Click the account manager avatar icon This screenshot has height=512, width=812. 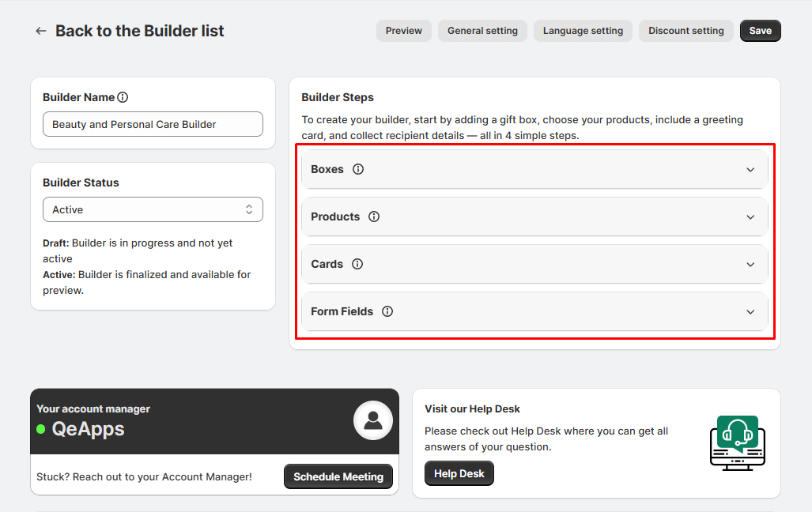click(372, 420)
